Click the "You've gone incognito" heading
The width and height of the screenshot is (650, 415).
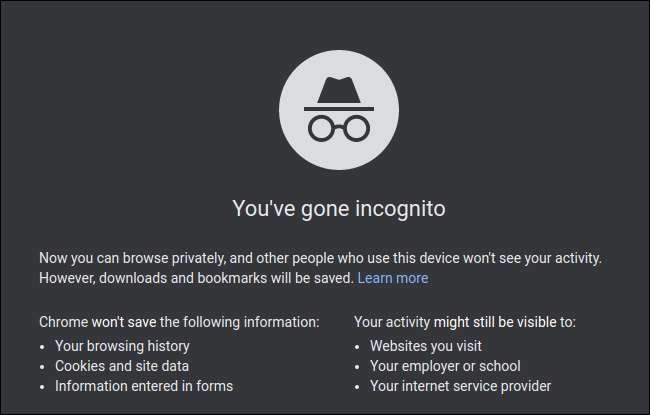338,209
